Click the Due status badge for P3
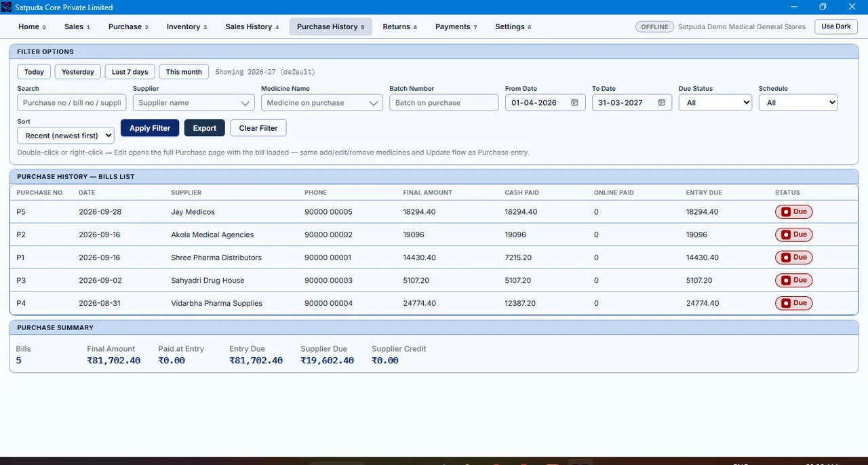The image size is (868, 465). coord(793,280)
